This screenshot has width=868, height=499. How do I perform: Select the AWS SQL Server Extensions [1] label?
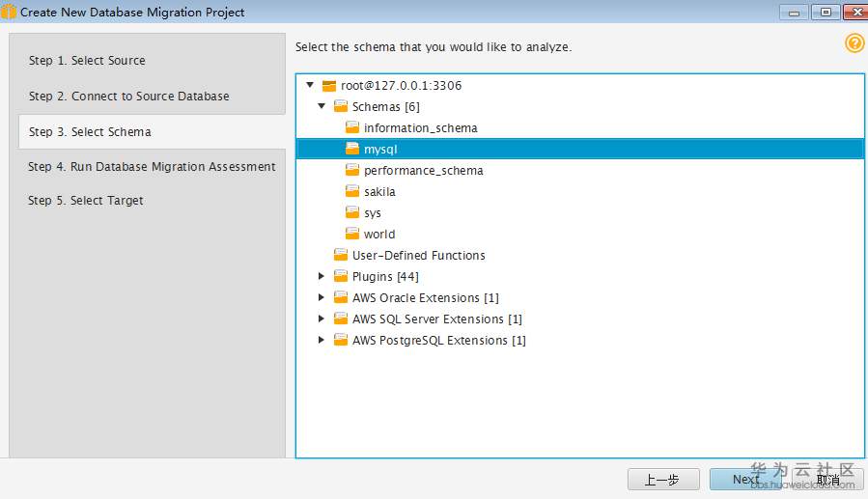437,319
